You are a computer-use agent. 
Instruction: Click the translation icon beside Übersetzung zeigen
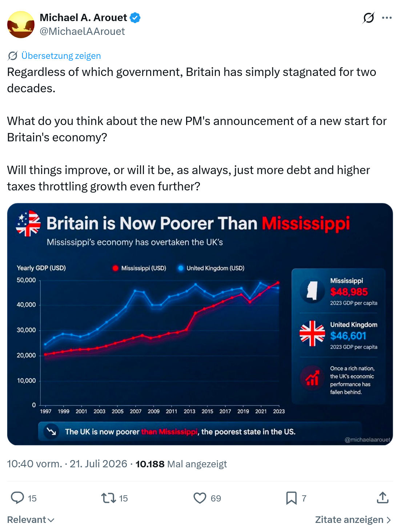click(x=12, y=56)
